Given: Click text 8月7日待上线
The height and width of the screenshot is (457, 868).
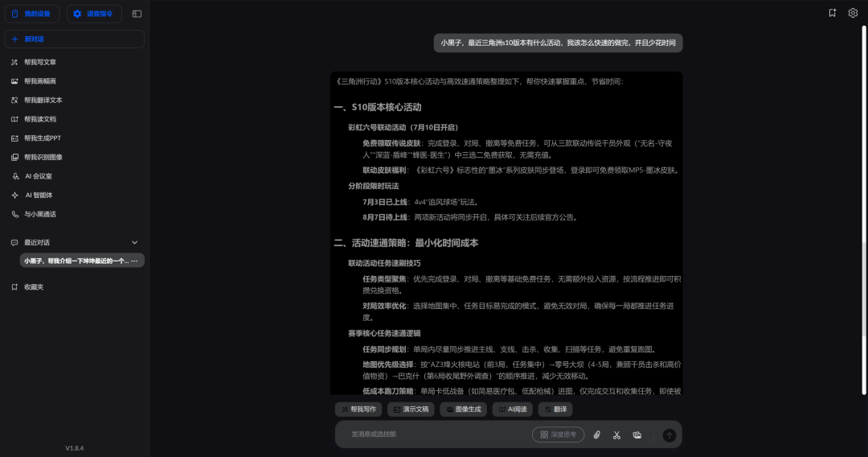Looking at the screenshot, I should (x=385, y=217).
